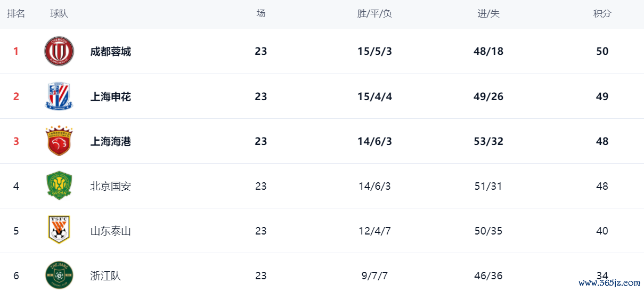Click the 上海海港 team crest icon

click(x=59, y=141)
